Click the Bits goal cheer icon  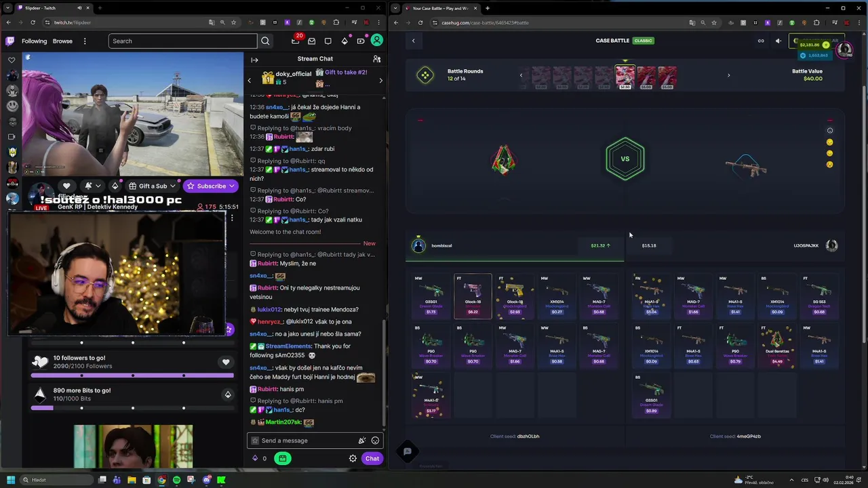pyautogui.click(x=228, y=394)
